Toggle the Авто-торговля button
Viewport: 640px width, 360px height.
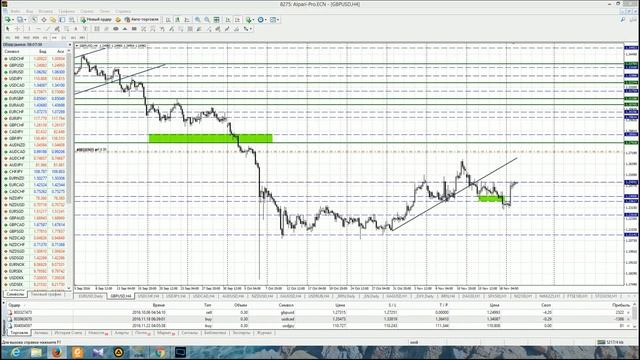coord(142,20)
